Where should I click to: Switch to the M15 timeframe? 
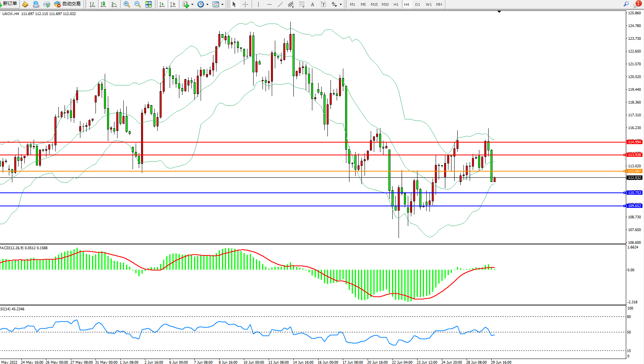(374, 4)
